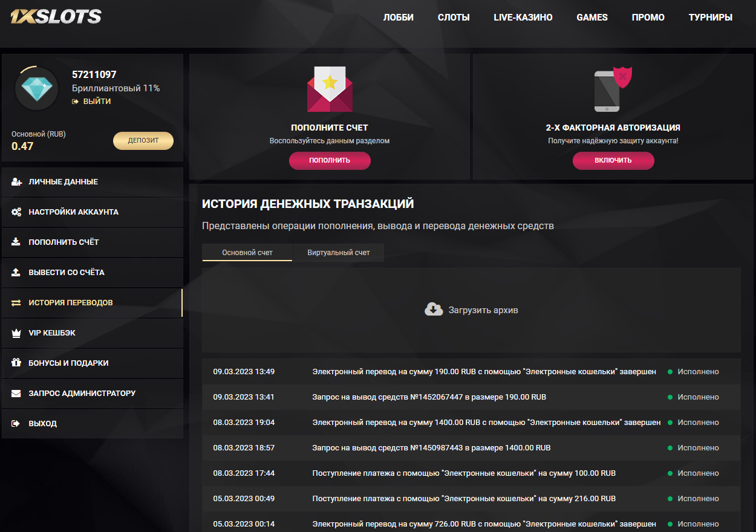Switch to Основной счет tab
The image size is (756, 532).
[247, 253]
